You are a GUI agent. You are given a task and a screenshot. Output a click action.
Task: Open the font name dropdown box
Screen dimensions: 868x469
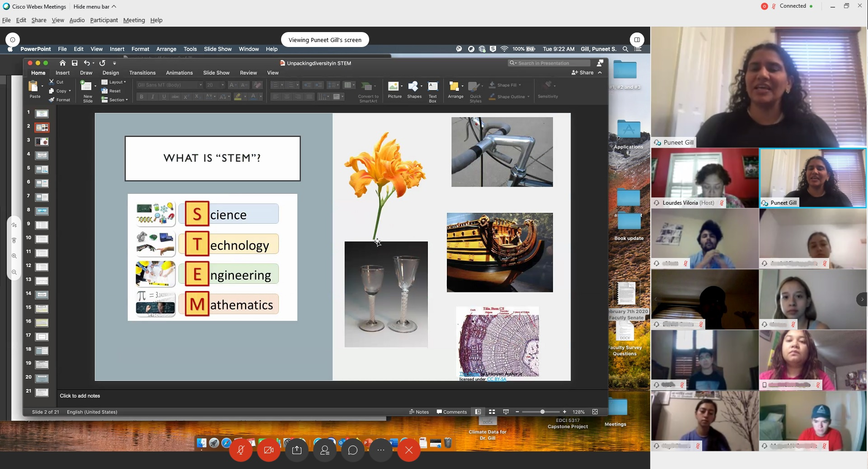point(169,85)
